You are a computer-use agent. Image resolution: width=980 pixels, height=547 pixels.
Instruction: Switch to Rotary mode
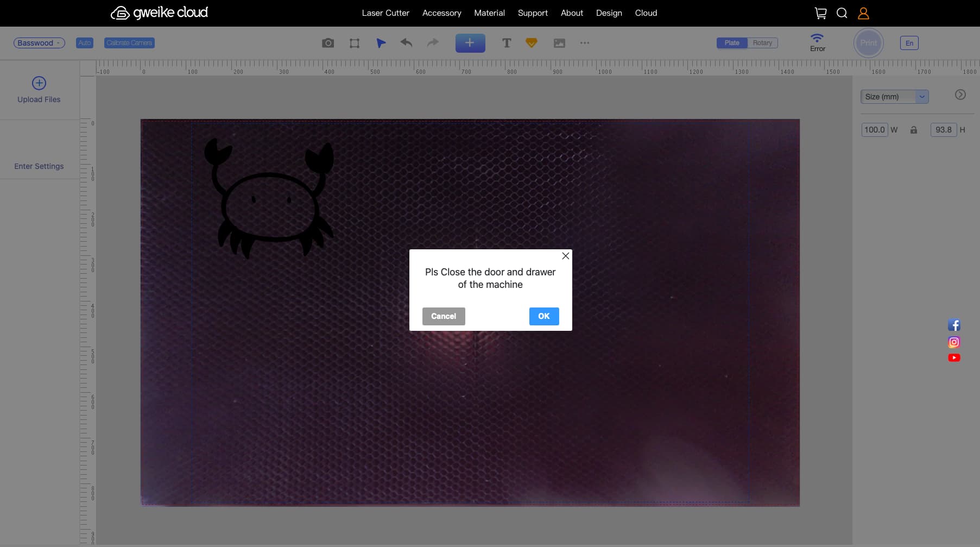click(762, 43)
